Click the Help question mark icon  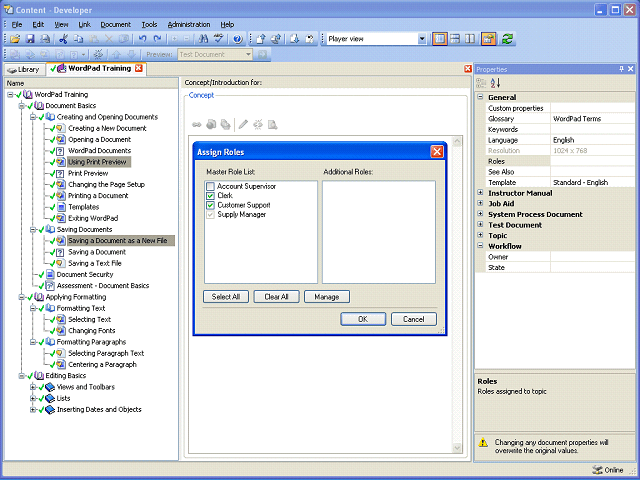[x=237, y=39]
